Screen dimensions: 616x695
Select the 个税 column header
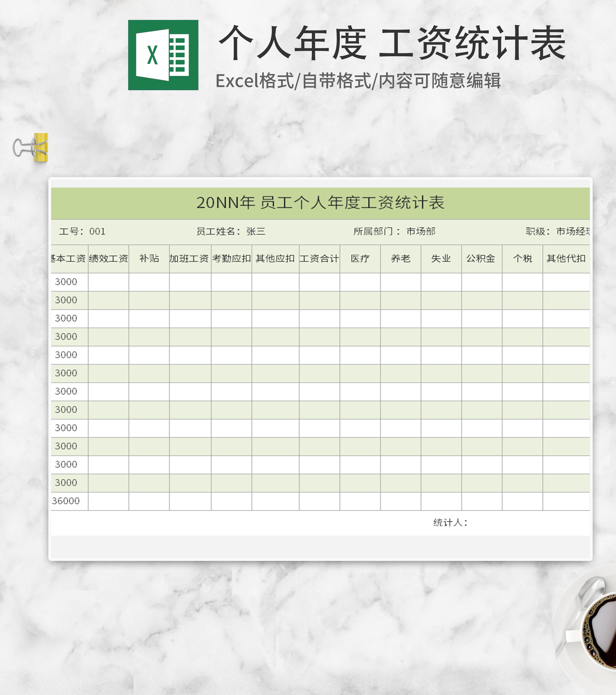click(522, 259)
